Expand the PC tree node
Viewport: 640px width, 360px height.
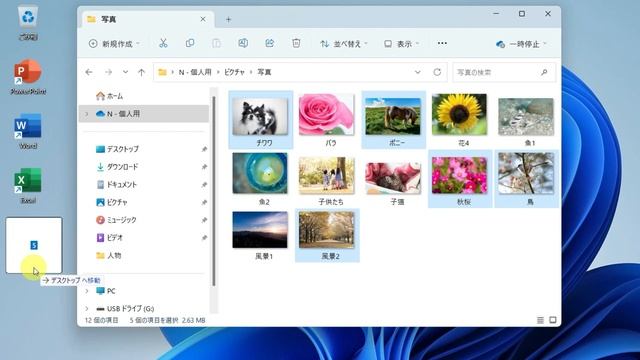[x=87, y=291]
